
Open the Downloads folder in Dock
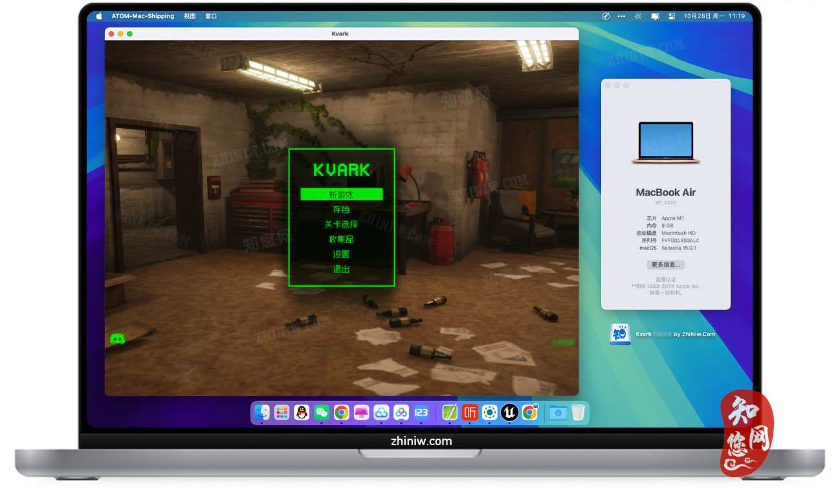[558, 412]
